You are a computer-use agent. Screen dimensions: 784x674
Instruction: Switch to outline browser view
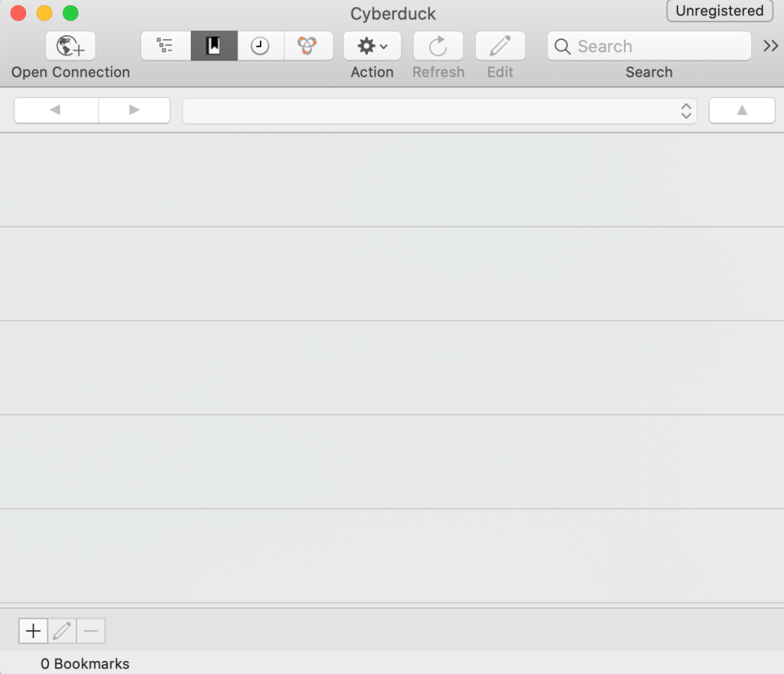point(166,46)
